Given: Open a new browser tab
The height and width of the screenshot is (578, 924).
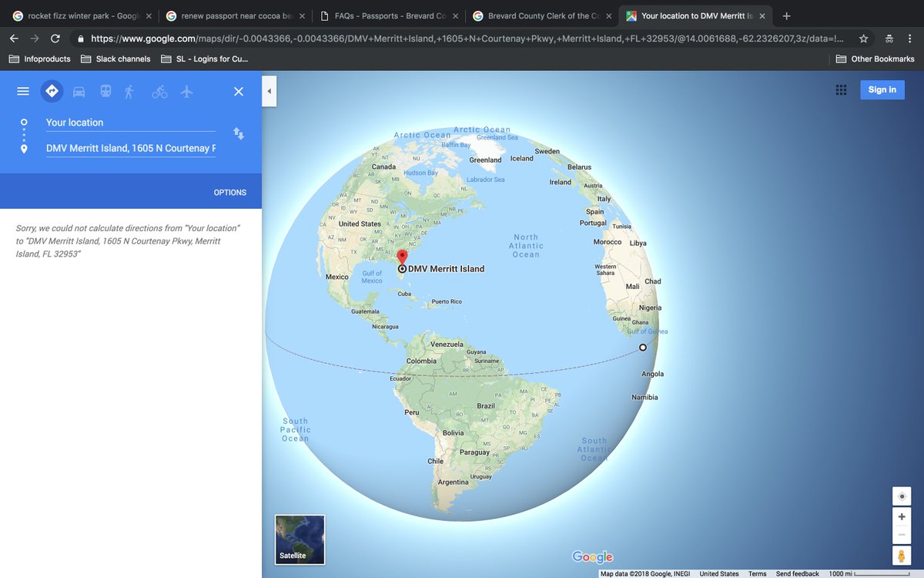Looking at the screenshot, I should (786, 15).
